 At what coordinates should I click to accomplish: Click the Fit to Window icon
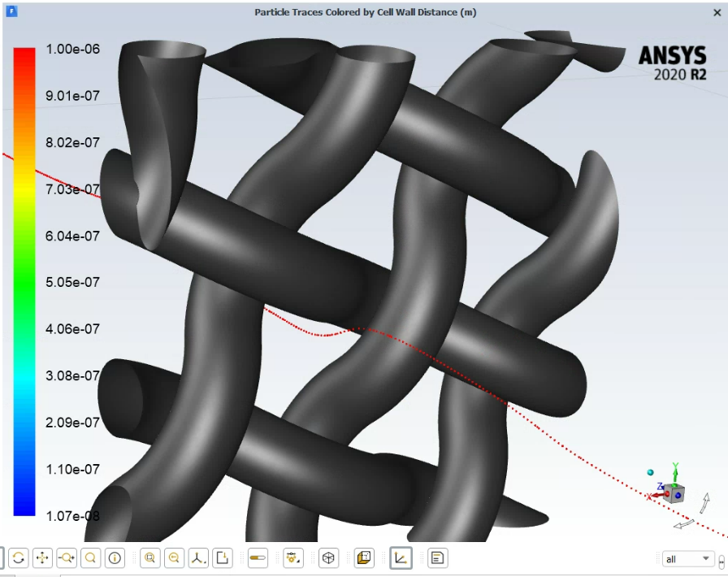(150, 557)
